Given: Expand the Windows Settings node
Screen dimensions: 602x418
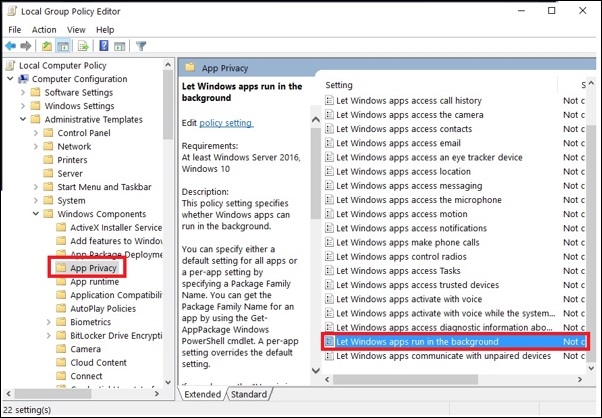Looking at the screenshot, I should click(x=23, y=106).
